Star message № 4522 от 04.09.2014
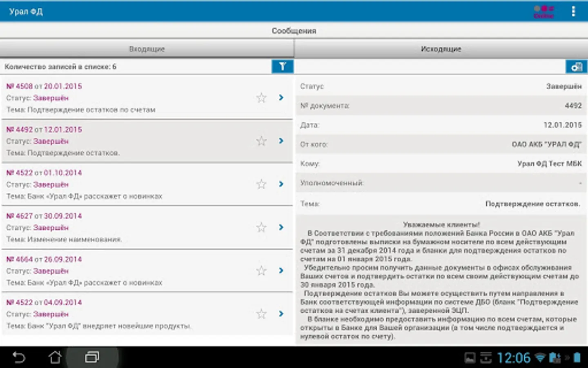This screenshot has height=368, width=588. 261,314
